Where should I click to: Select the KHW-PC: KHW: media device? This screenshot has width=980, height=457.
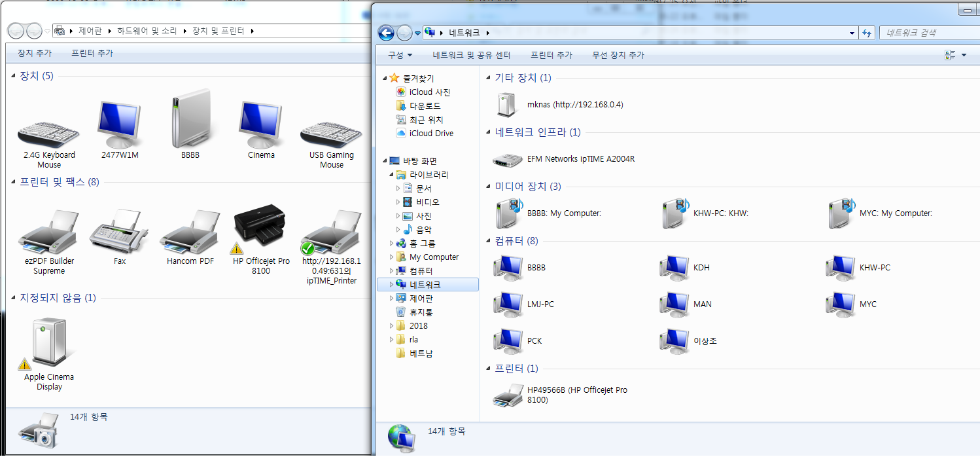coord(704,213)
